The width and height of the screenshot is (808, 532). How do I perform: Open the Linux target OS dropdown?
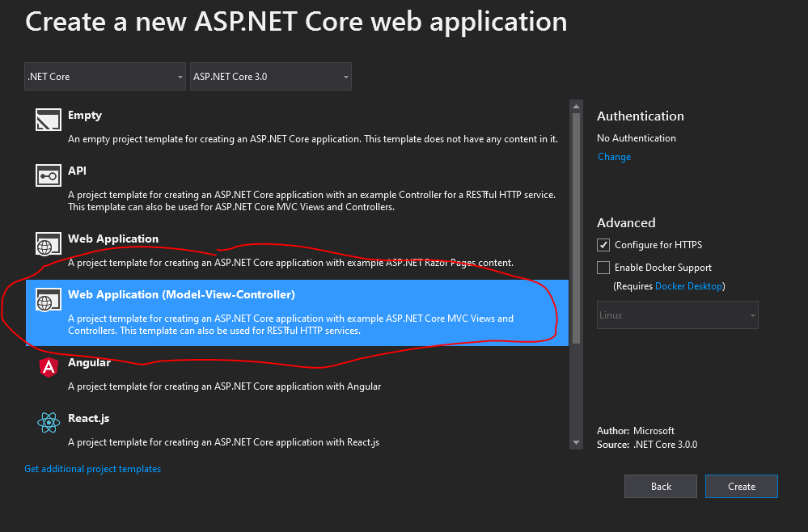click(677, 315)
